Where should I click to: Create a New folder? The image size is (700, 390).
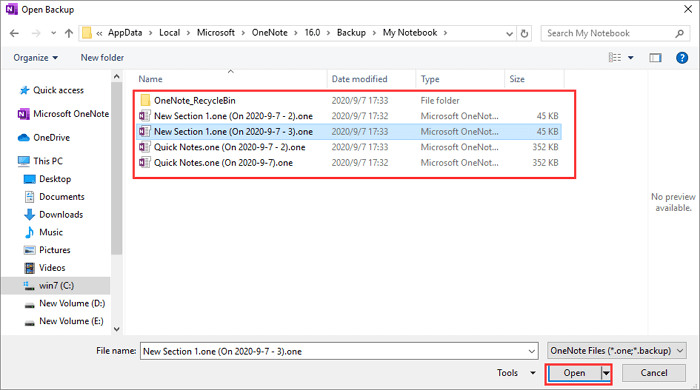click(102, 58)
